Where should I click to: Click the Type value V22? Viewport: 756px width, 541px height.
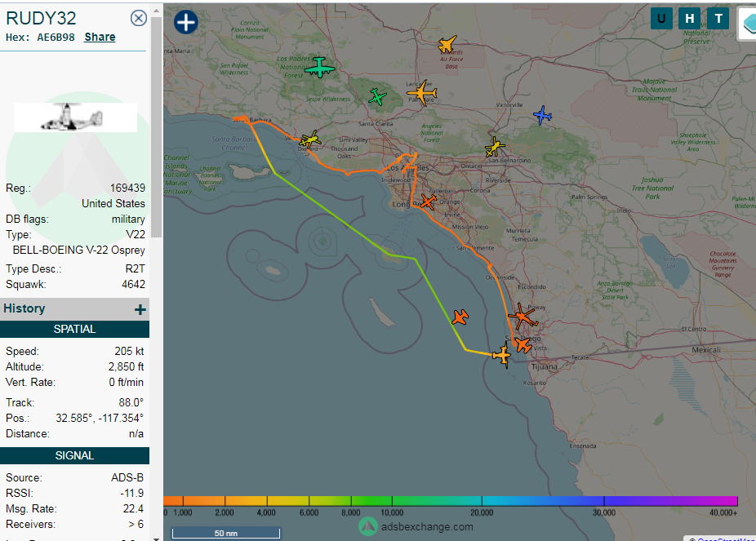[x=136, y=235]
